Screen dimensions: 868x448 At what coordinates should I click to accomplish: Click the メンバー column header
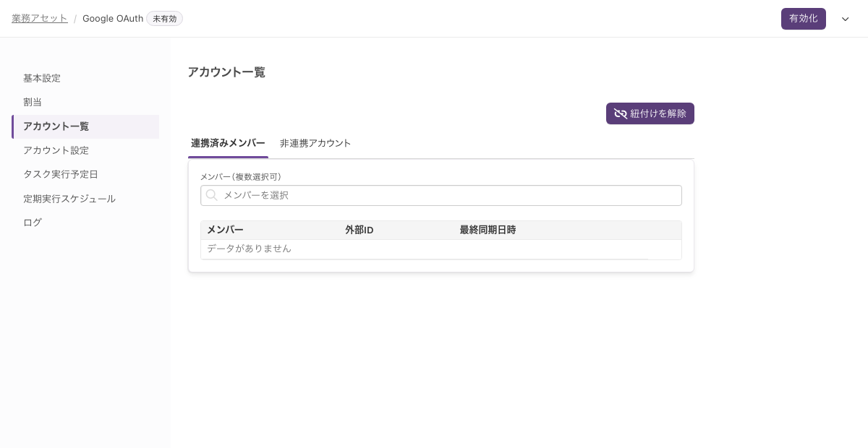[x=225, y=230]
